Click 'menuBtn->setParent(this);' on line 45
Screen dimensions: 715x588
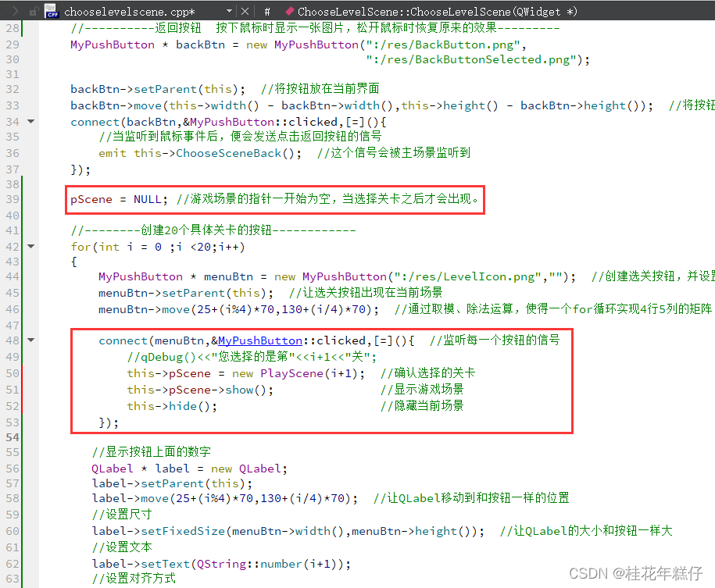tap(186, 293)
